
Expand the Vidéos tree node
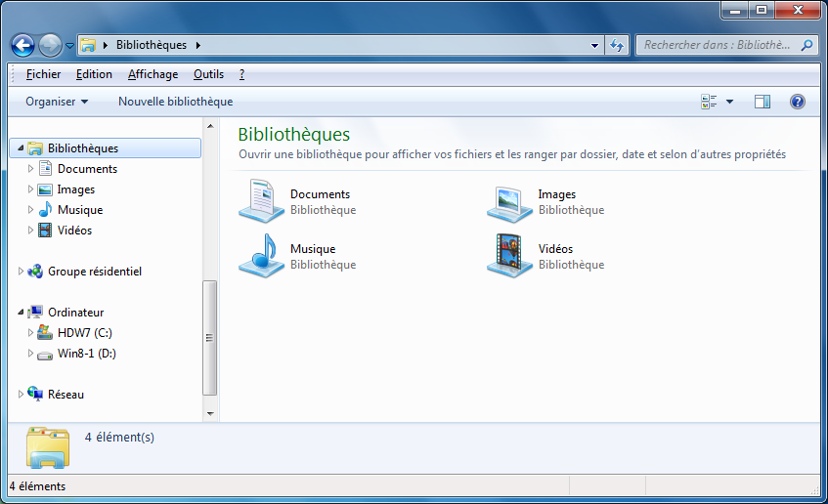point(30,231)
